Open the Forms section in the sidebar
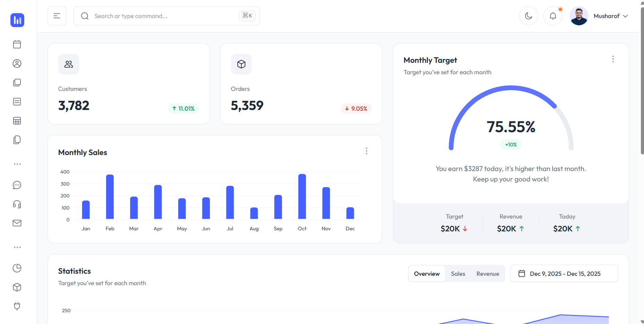 (17, 102)
